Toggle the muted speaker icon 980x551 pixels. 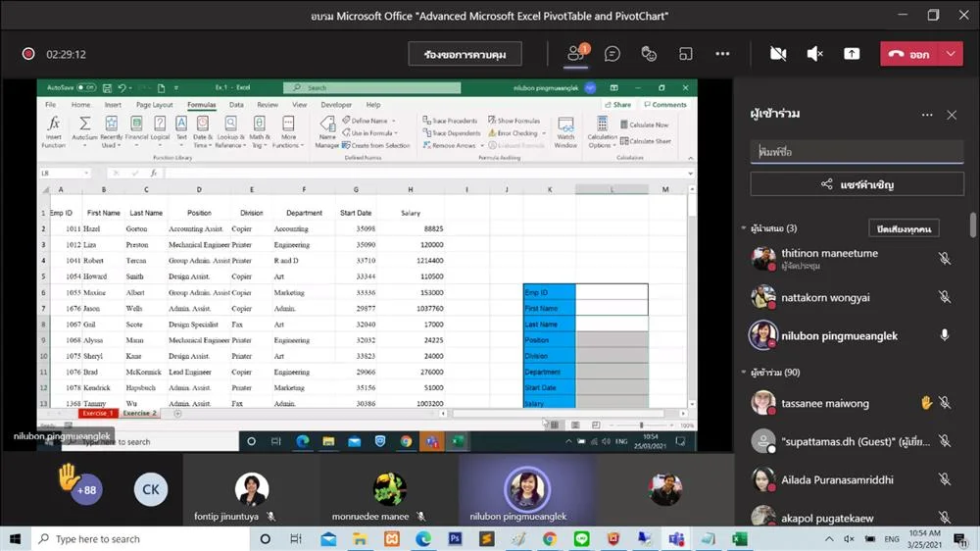click(x=815, y=54)
